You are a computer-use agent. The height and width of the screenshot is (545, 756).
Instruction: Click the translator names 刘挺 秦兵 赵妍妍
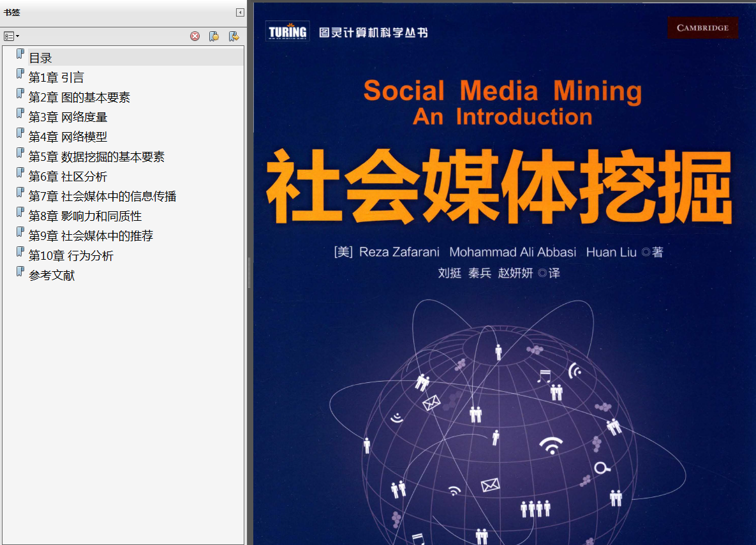pyautogui.click(x=485, y=274)
